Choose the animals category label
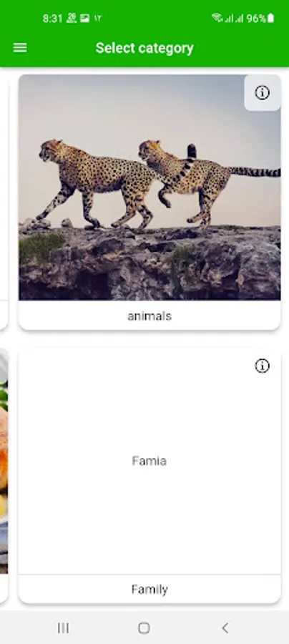 (150, 316)
